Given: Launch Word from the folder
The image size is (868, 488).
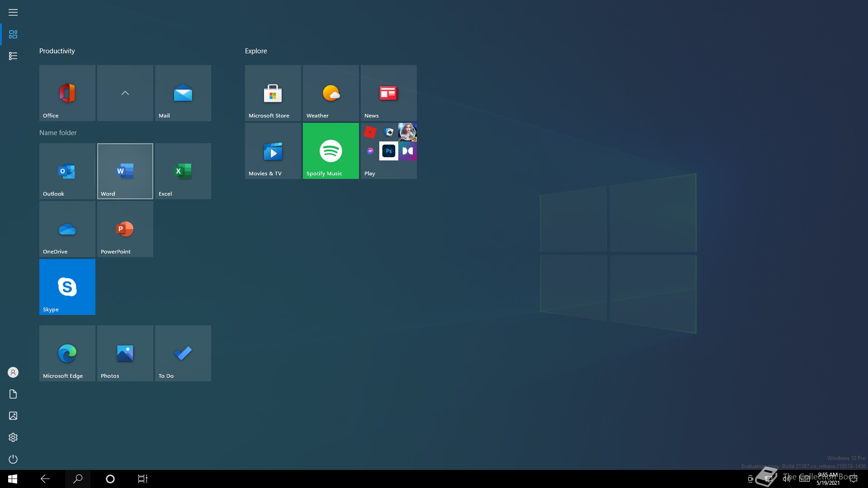Looking at the screenshot, I should [125, 171].
